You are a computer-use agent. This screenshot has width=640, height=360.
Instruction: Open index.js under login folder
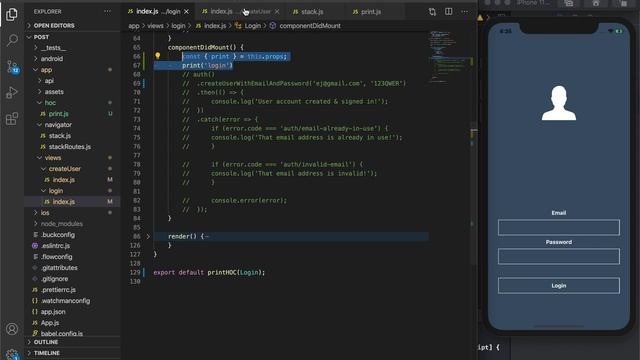64,202
